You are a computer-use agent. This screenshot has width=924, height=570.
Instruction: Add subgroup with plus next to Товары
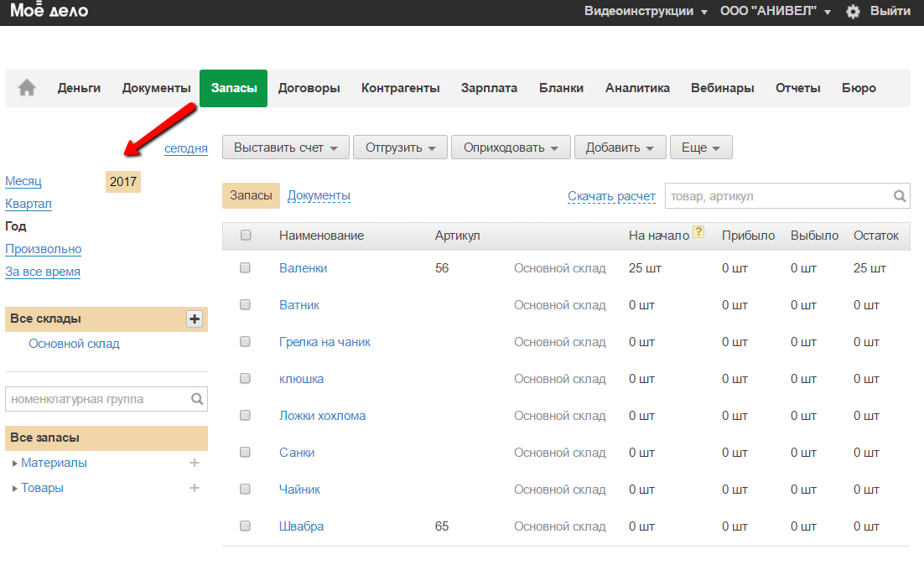tap(195, 488)
